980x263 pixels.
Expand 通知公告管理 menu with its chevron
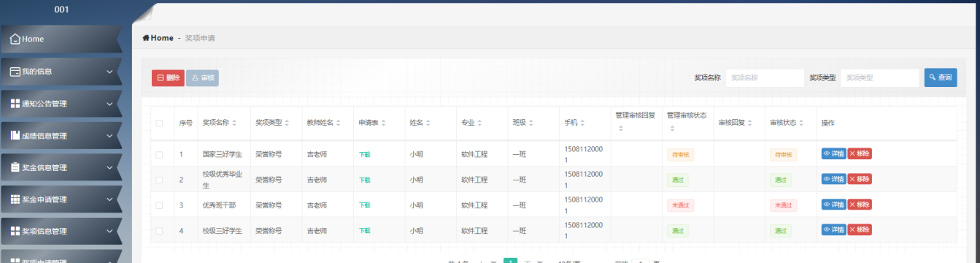pyautogui.click(x=109, y=104)
